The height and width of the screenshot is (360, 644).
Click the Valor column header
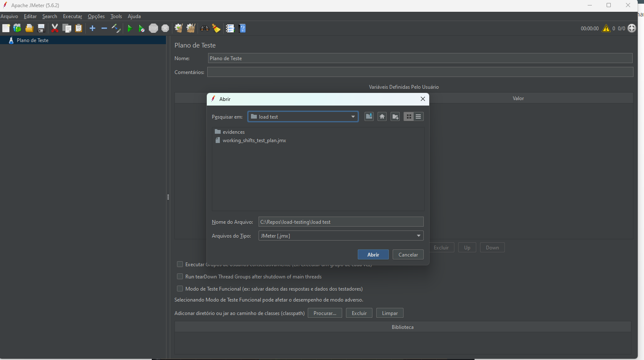click(x=518, y=98)
